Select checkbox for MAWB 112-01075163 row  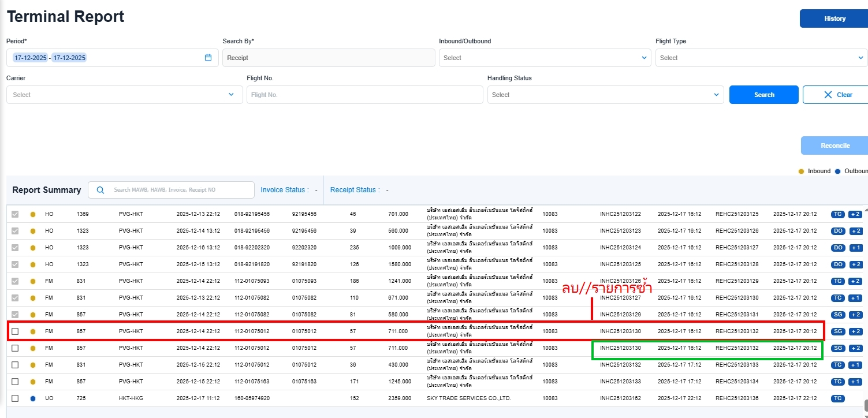click(x=15, y=382)
